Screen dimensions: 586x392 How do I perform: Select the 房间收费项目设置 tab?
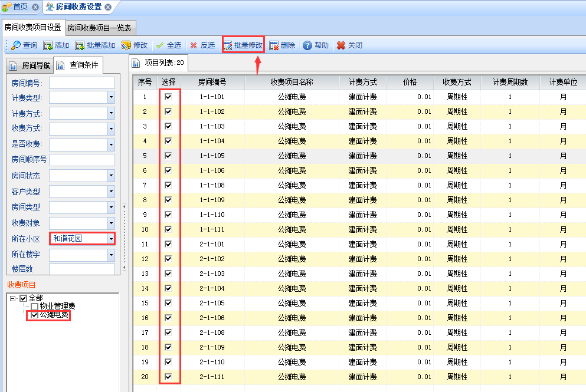(33, 27)
